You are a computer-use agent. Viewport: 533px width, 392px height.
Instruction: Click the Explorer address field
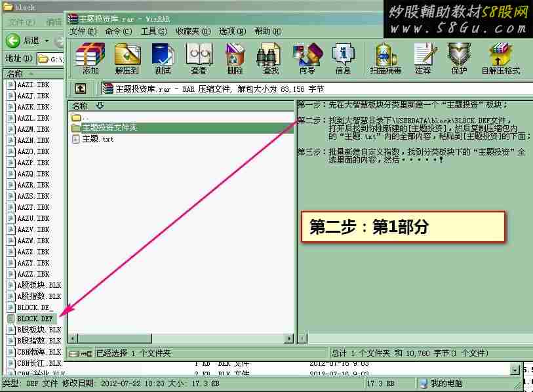coord(50,59)
